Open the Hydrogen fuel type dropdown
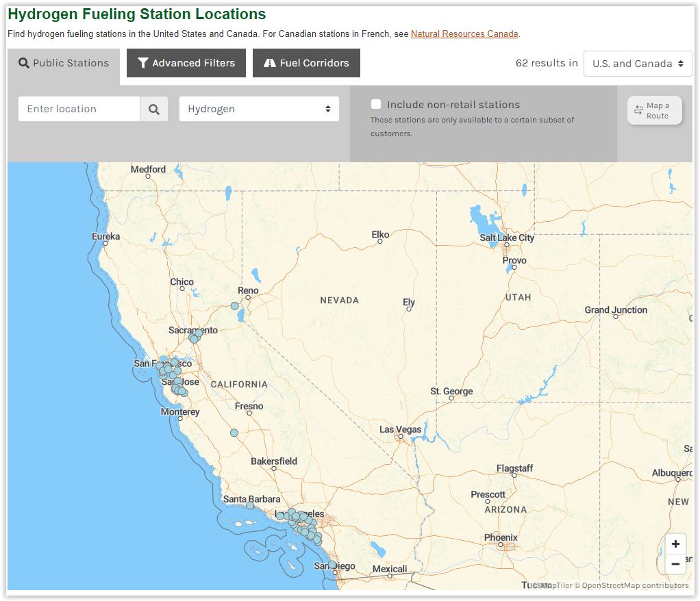 pos(259,109)
